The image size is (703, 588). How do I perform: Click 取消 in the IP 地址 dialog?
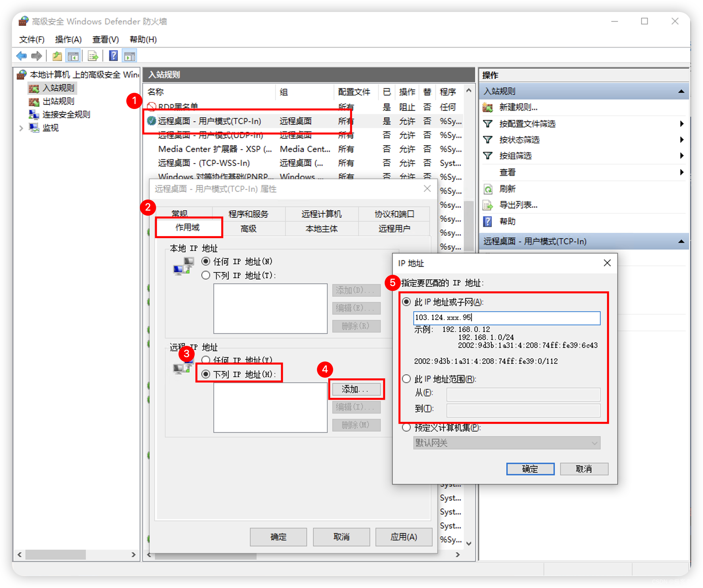point(584,469)
